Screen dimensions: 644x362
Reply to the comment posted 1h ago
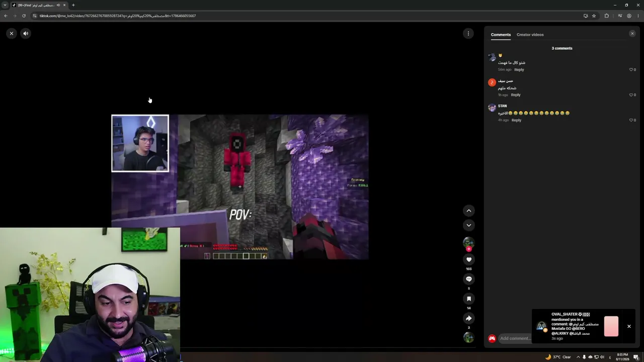(x=516, y=95)
